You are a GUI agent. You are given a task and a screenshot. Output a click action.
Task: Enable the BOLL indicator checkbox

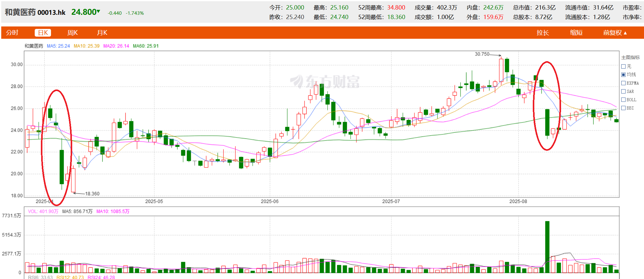[x=623, y=100]
